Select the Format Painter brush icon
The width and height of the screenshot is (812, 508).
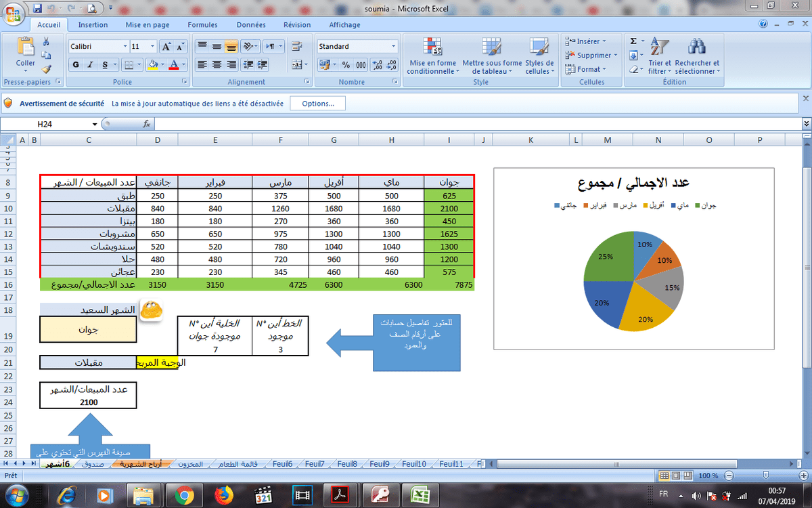click(x=46, y=69)
